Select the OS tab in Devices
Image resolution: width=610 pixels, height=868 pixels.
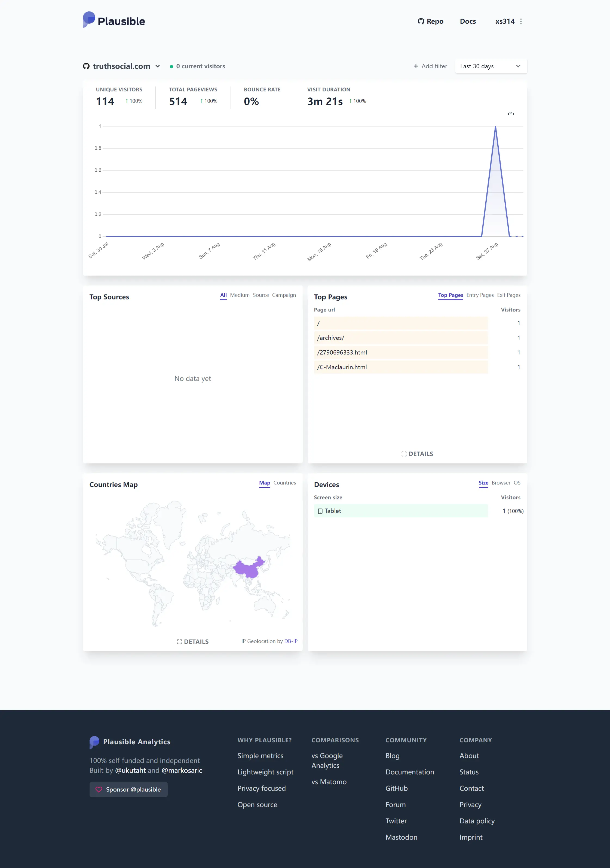[517, 483]
